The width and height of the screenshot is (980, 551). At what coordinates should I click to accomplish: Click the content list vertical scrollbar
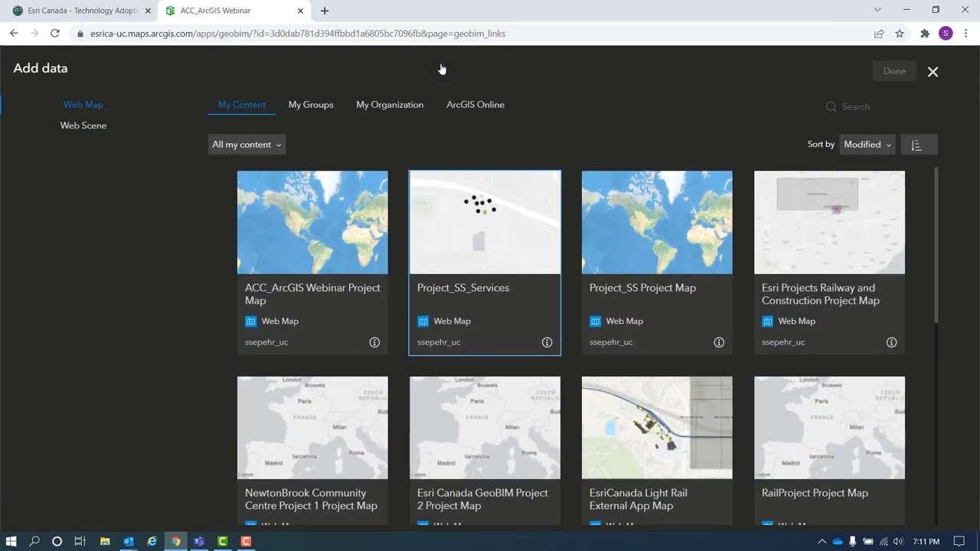point(936,245)
